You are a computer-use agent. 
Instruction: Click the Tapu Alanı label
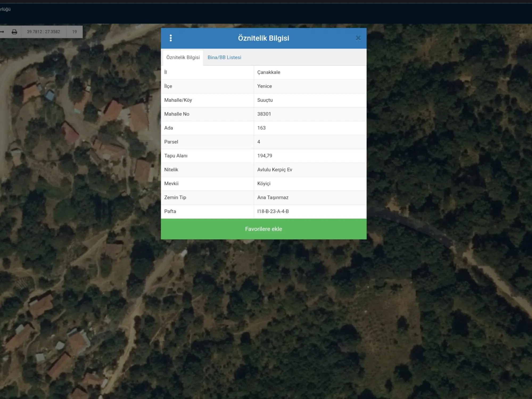tap(176, 156)
